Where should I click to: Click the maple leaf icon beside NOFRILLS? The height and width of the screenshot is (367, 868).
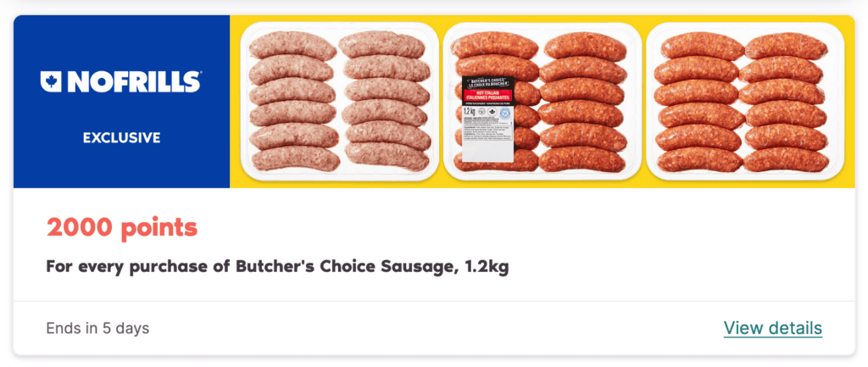51,81
